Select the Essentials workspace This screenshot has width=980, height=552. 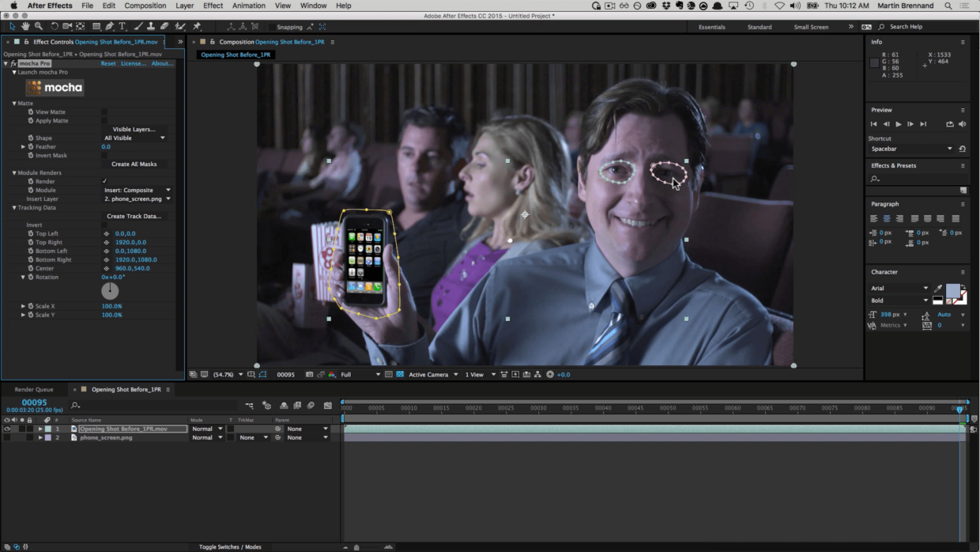[711, 27]
